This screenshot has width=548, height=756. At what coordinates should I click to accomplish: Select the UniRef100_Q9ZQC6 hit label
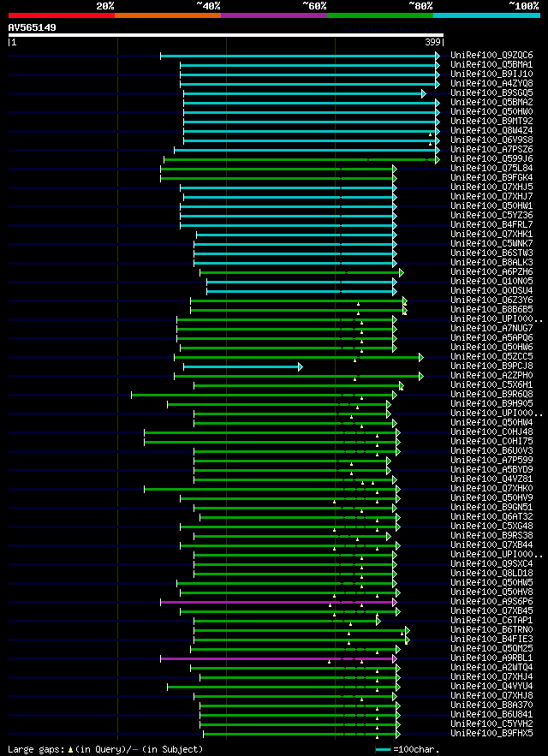point(492,56)
